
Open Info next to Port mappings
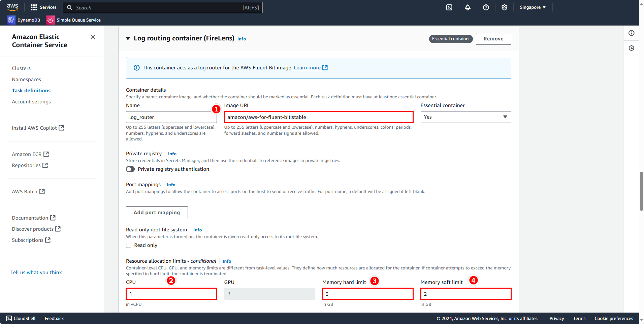[x=171, y=185]
